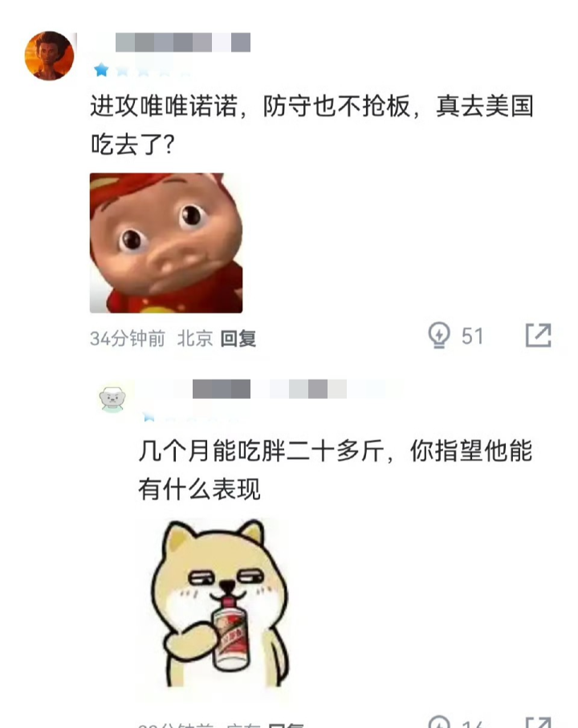Screen dimensions: 578x728
Task: Like the second comment's lightbulb icon
Action: point(439,722)
